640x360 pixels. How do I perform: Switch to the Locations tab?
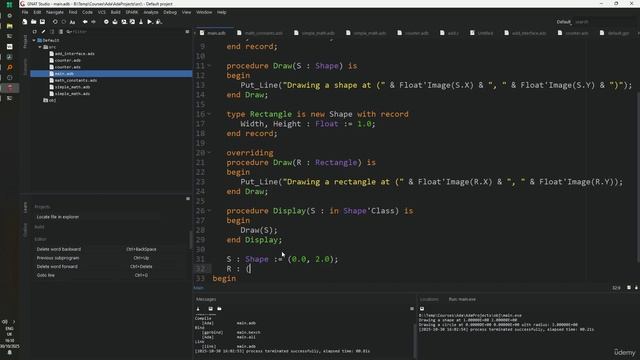tap(429, 299)
